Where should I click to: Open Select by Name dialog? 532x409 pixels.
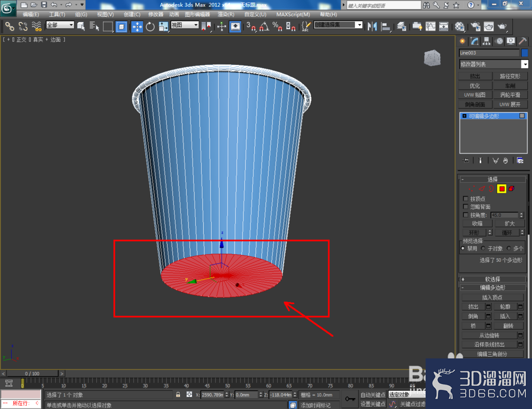tap(94, 26)
